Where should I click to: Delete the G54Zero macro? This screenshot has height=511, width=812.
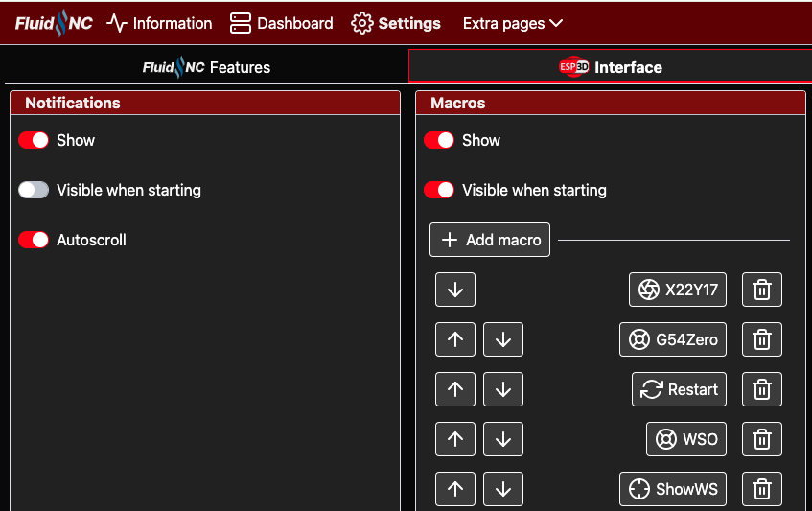point(762,339)
